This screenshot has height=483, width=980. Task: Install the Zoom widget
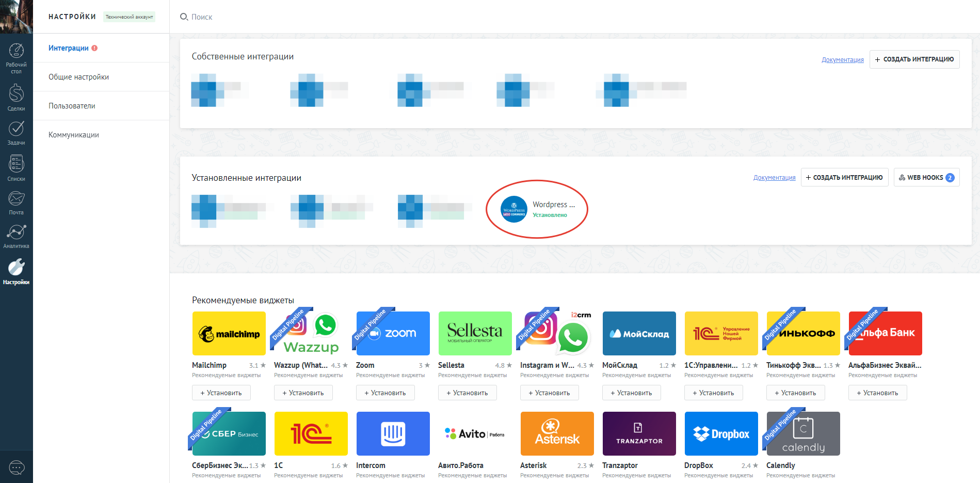[385, 393]
